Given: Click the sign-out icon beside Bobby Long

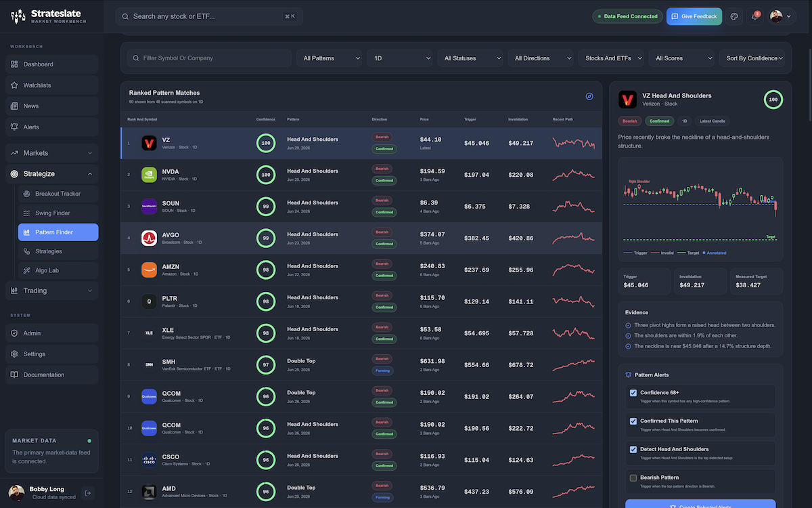Looking at the screenshot, I should 87,493.
